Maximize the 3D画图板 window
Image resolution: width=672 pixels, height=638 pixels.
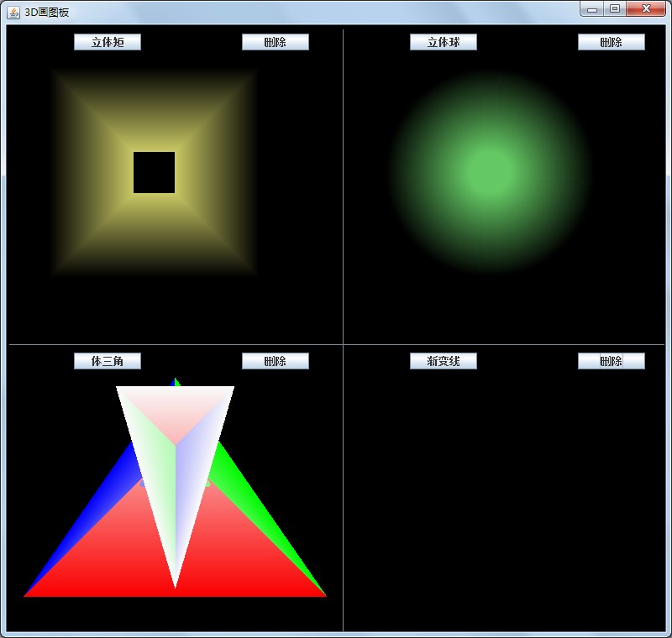(615, 8)
